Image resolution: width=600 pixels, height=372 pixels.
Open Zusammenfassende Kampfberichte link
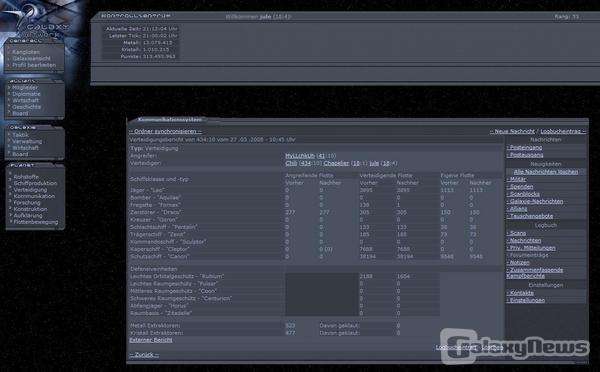[x=535, y=273]
